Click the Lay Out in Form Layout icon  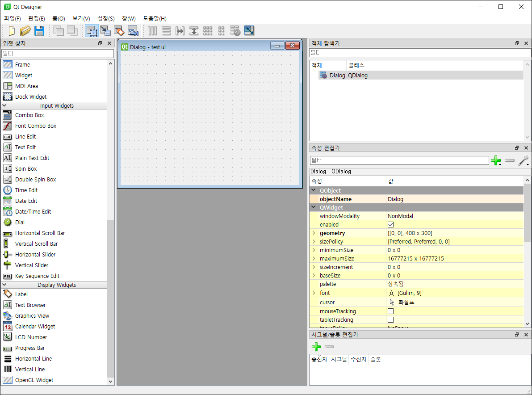point(221,31)
